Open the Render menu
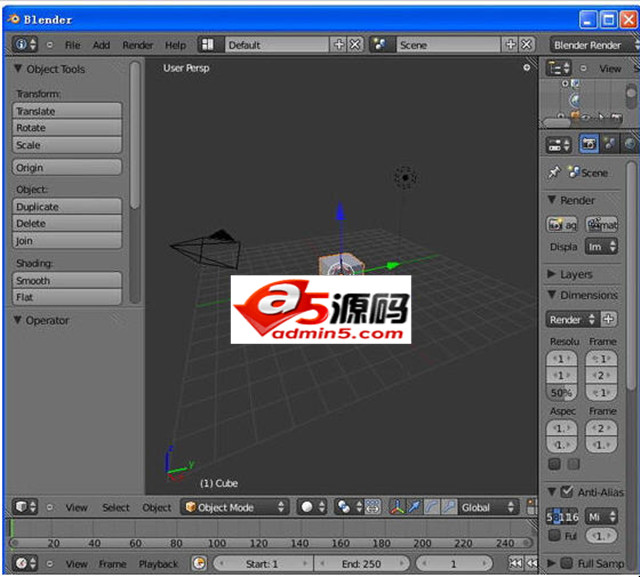Image resolution: width=640 pixels, height=577 pixels. pyautogui.click(x=138, y=45)
